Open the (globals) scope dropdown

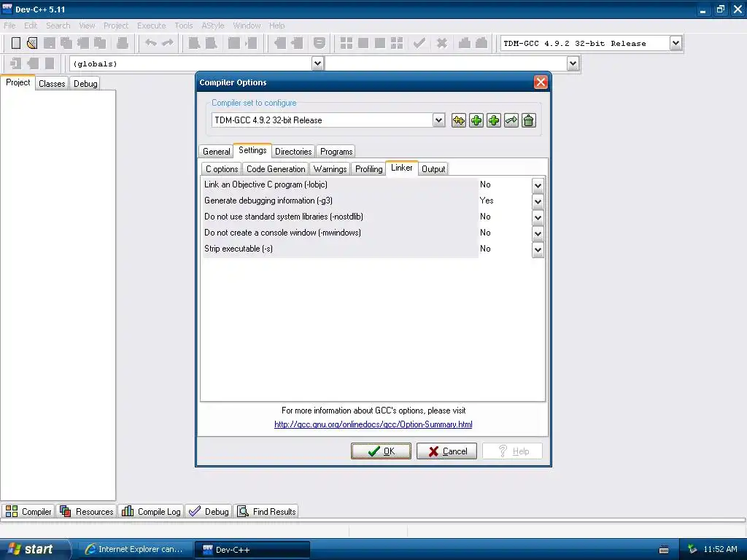(318, 63)
